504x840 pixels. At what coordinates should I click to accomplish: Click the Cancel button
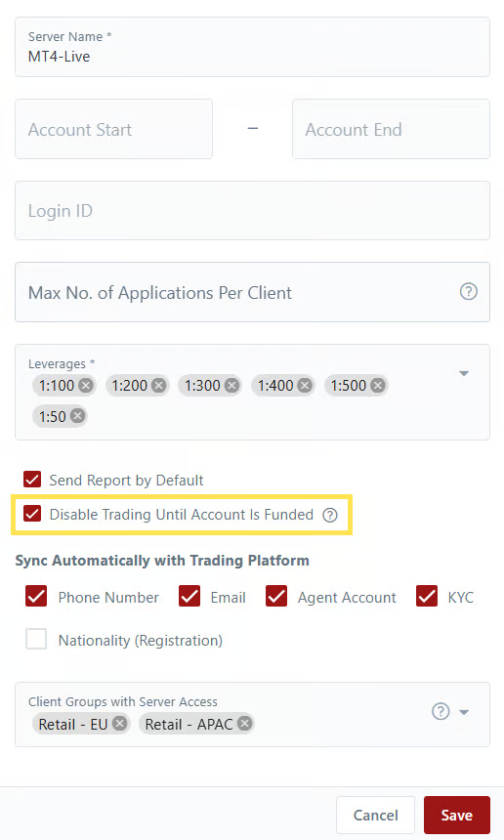coord(375,815)
